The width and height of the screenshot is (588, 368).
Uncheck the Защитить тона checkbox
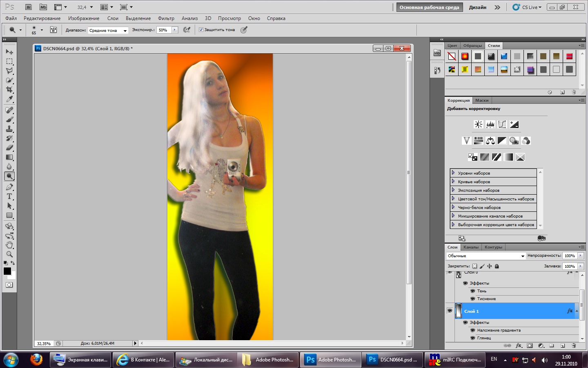pos(201,30)
